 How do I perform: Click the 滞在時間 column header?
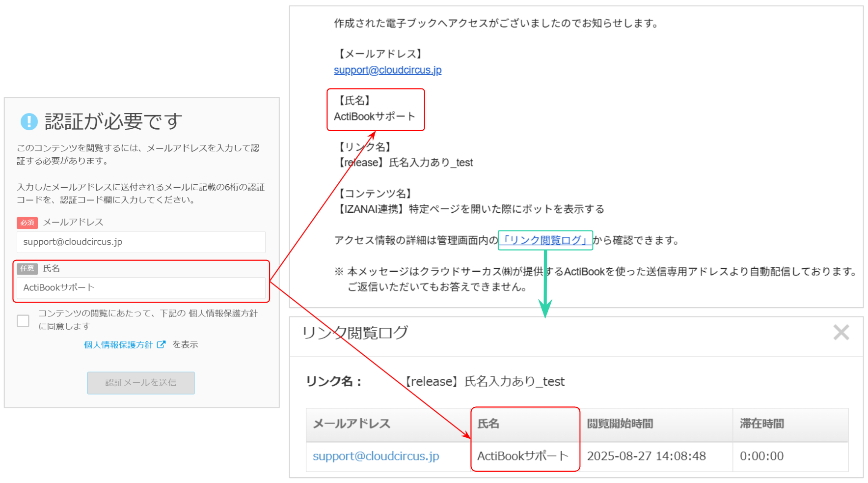[761, 424]
